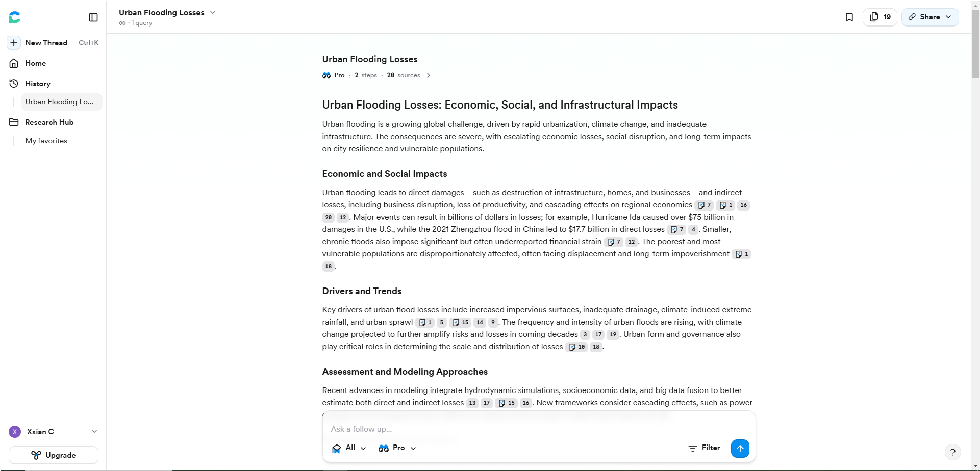Click the Pro binoculars icon in follow-up bar
Screen dimensions: 980x471
coord(384,448)
